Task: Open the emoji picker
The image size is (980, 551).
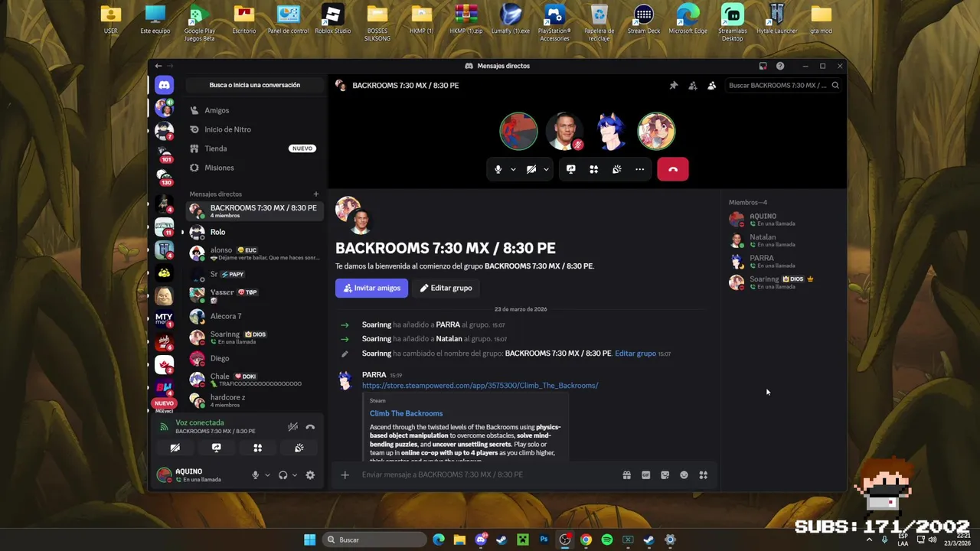Action: [684, 475]
